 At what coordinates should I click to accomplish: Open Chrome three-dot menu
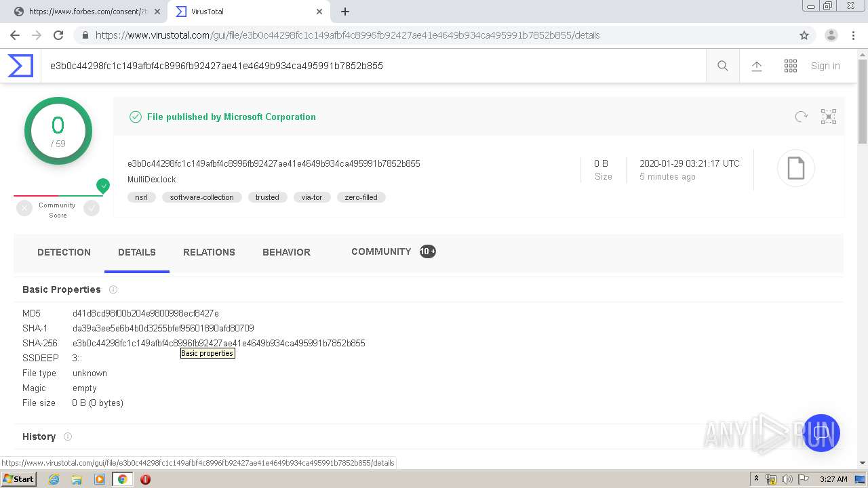pyautogui.click(x=854, y=35)
